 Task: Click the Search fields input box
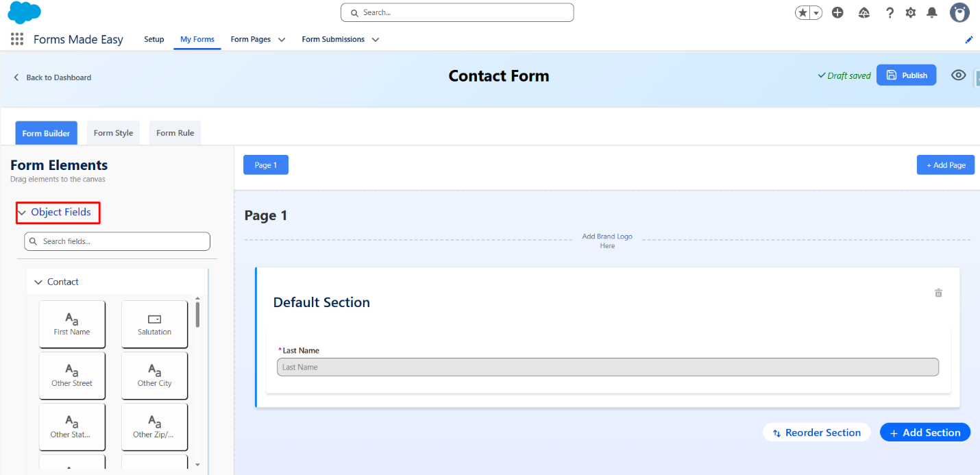[117, 241]
